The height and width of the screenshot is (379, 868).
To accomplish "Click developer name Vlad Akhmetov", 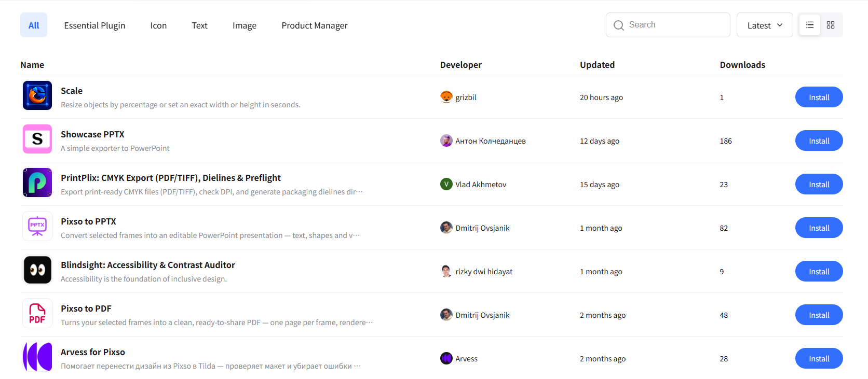I will click(x=481, y=185).
